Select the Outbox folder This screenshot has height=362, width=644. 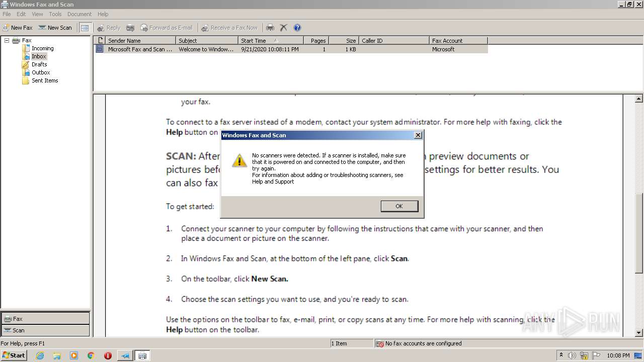41,72
